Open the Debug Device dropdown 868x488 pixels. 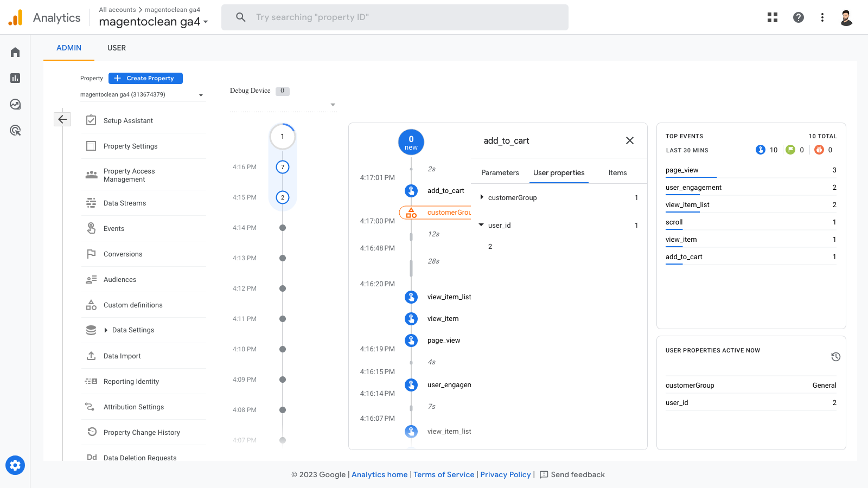pyautogui.click(x=283, y=105)
